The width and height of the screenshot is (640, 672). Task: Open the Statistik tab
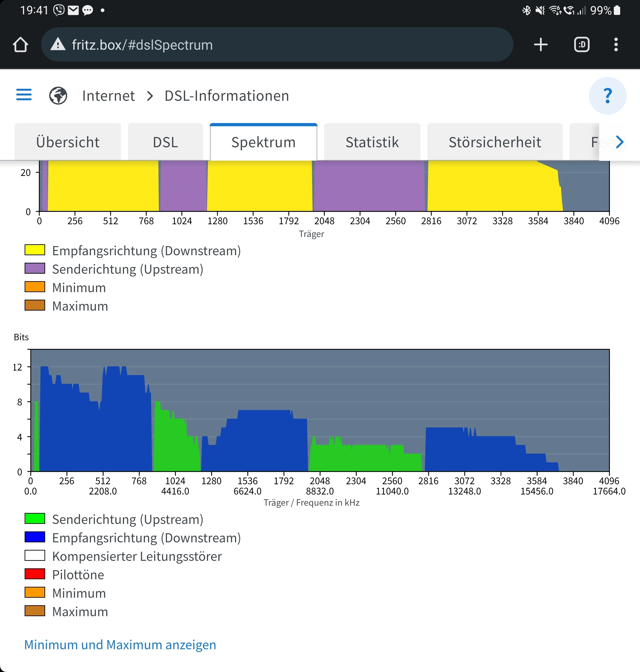click(x=372, y=142)
